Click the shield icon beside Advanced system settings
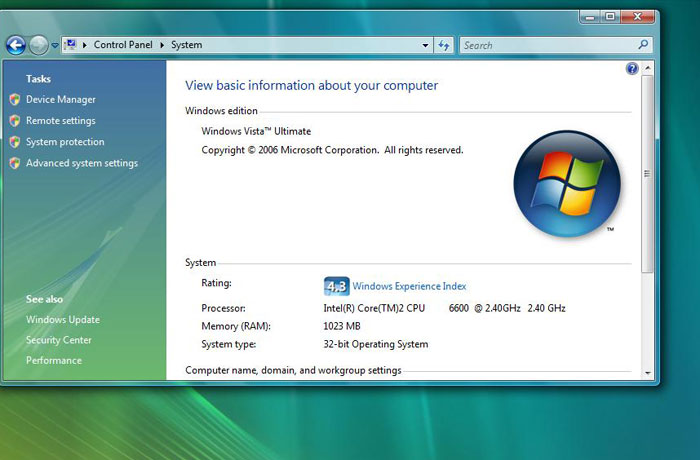700x460 pixels. coord(15,163)
